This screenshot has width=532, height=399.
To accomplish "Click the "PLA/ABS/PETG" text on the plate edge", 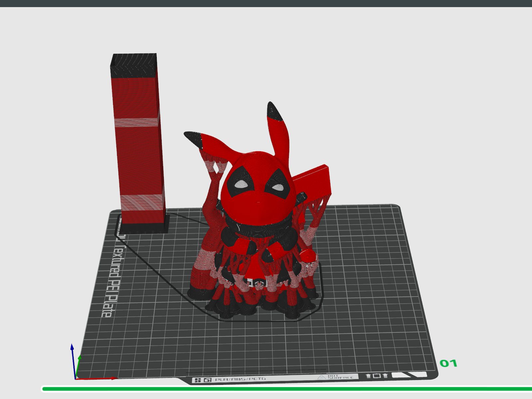I will point(240,379).
